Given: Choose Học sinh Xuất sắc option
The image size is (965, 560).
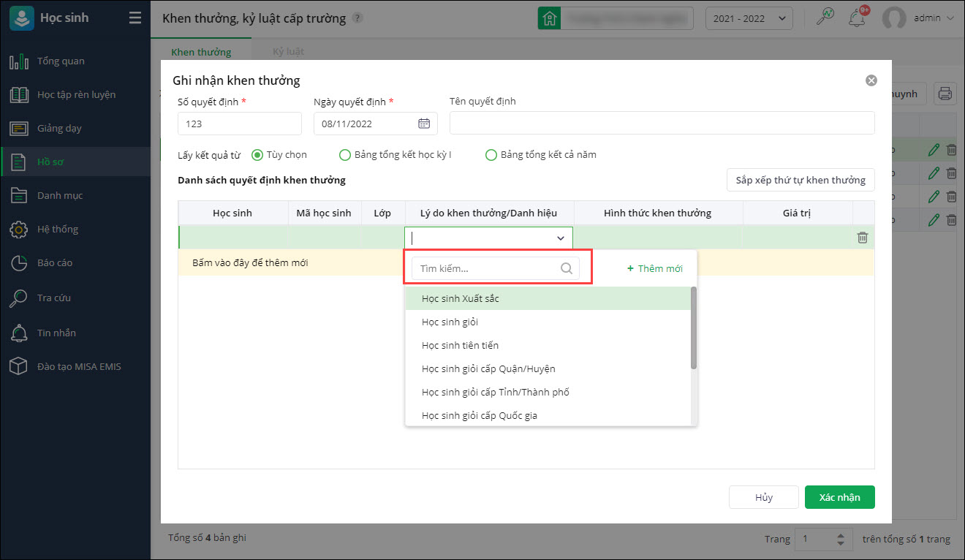Looking at the screenshot, I should 548,298.
